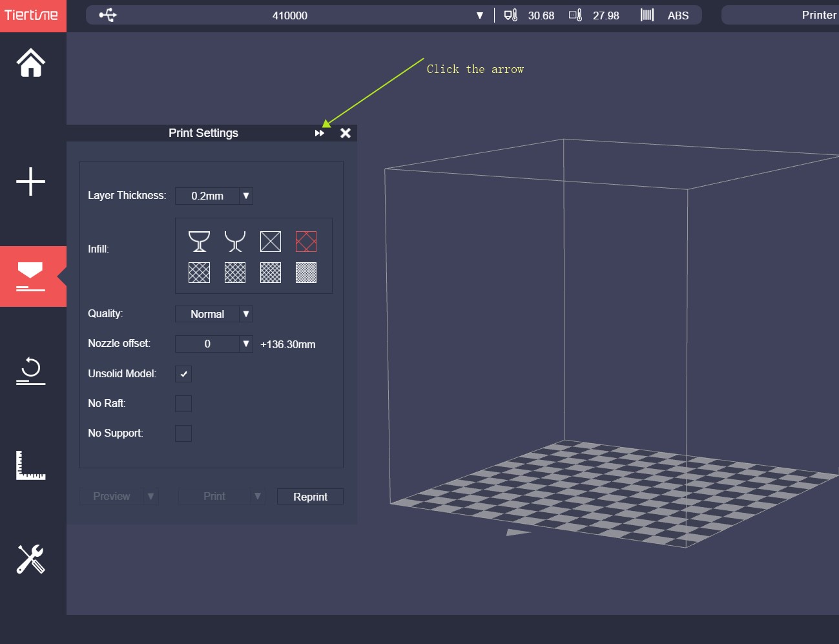839x644 pixels.
Task: Open the Print button's dropdown arrow
Action: (x=258, y=496)
